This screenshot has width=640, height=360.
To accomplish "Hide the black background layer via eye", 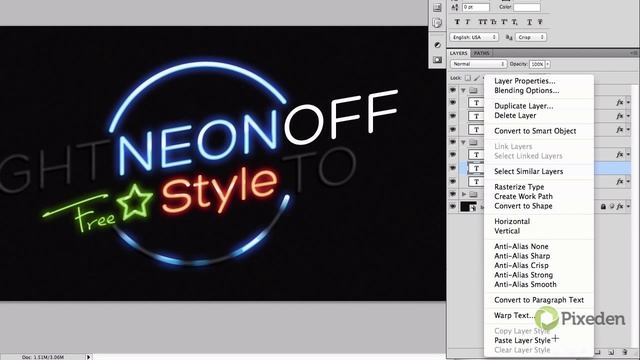I will pos(453,207).
